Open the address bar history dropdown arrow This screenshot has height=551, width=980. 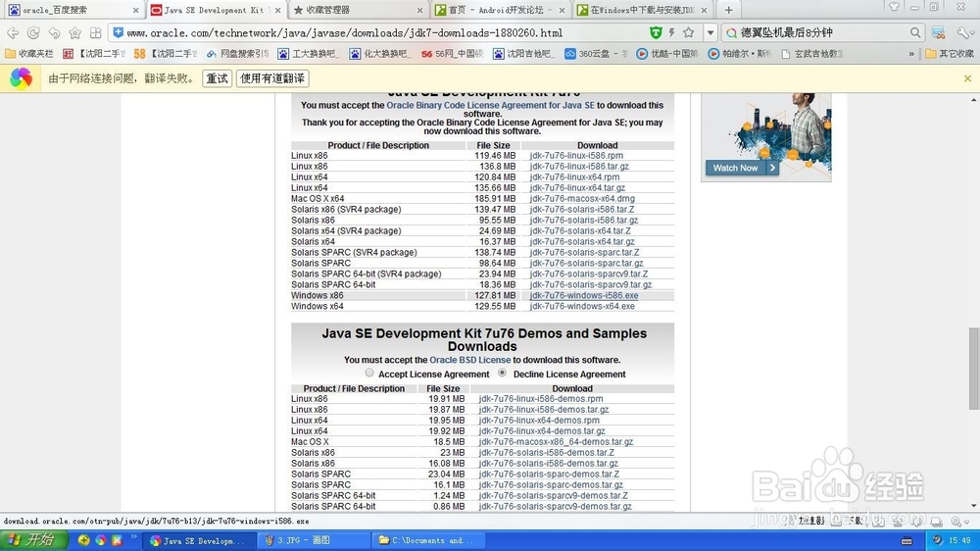click(710, 32)
